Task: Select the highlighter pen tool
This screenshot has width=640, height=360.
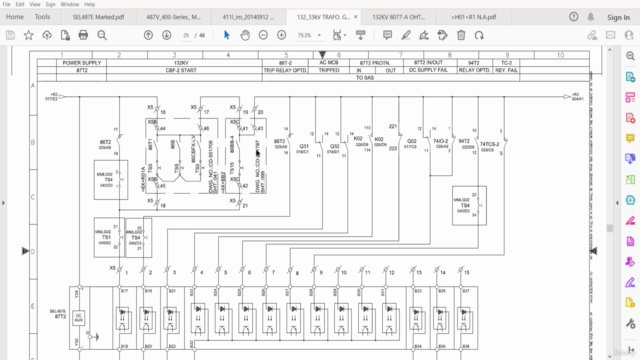Action: click(406, 35)
